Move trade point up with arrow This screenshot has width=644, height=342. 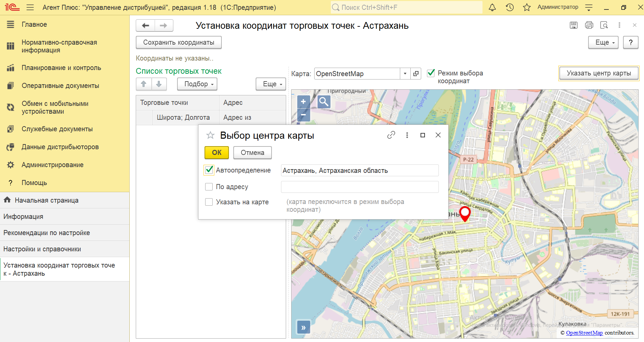144,84
